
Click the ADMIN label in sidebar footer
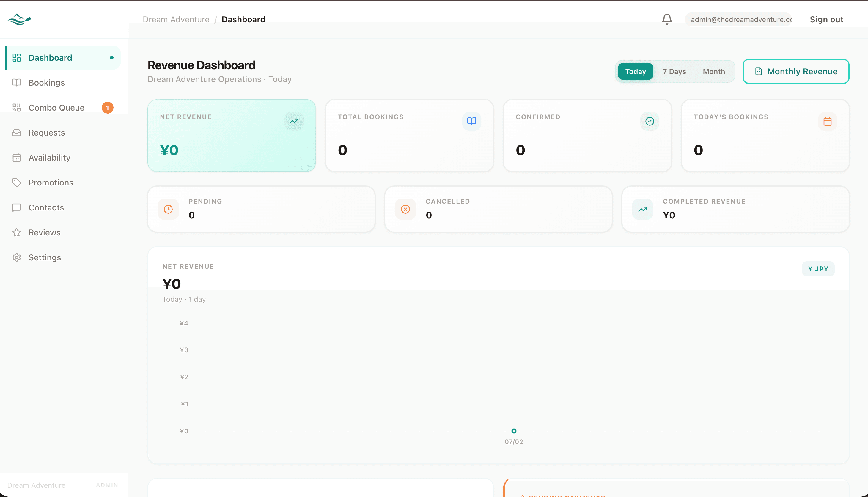click(107, 485)
